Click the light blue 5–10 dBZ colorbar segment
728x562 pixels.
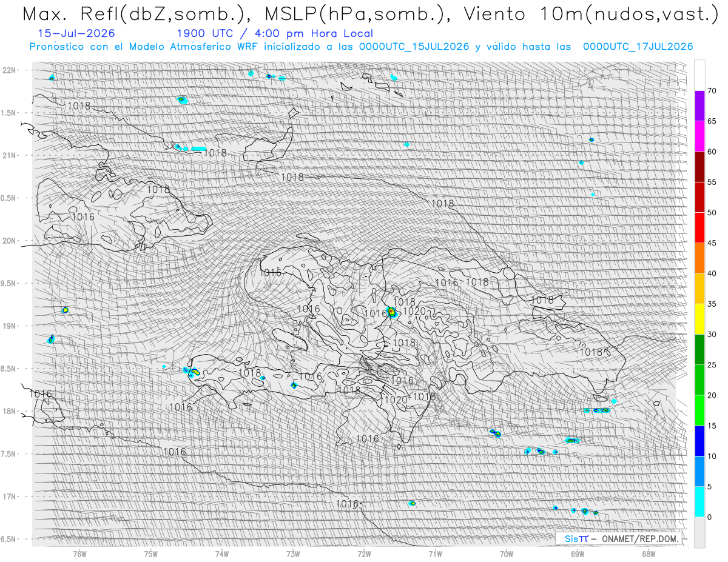point(699,471)
